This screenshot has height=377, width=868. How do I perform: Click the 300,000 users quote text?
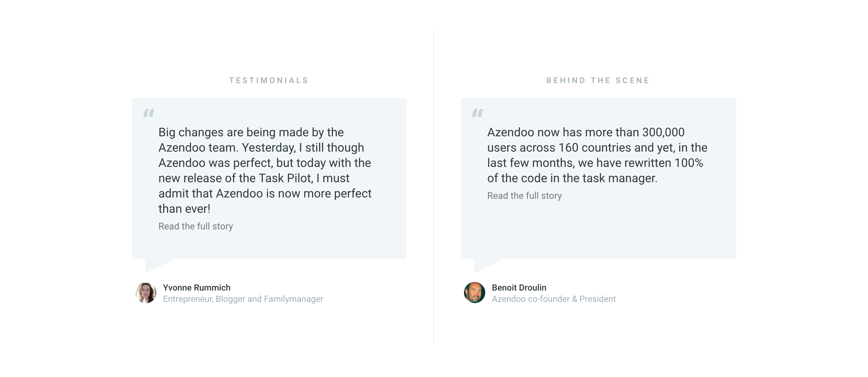coord(596,155)
